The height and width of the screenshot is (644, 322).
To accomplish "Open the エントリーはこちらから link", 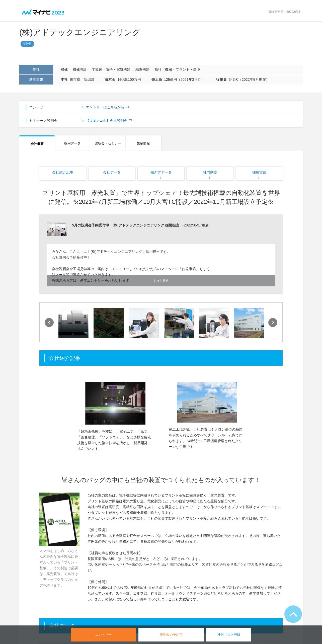I will click(x=105, y=107).
